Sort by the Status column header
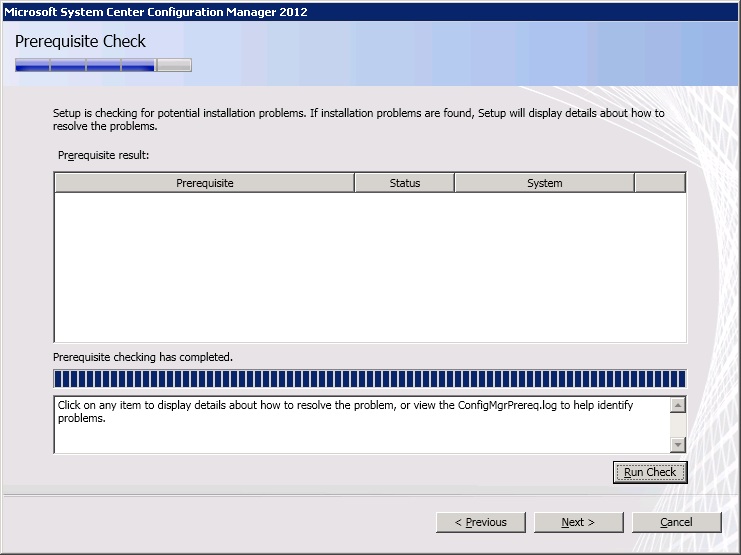 (405, 183)
